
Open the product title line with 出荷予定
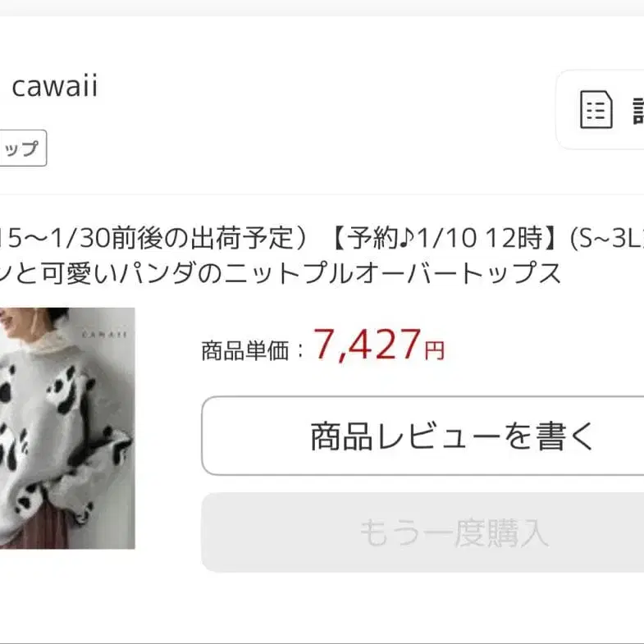point(322,238)
